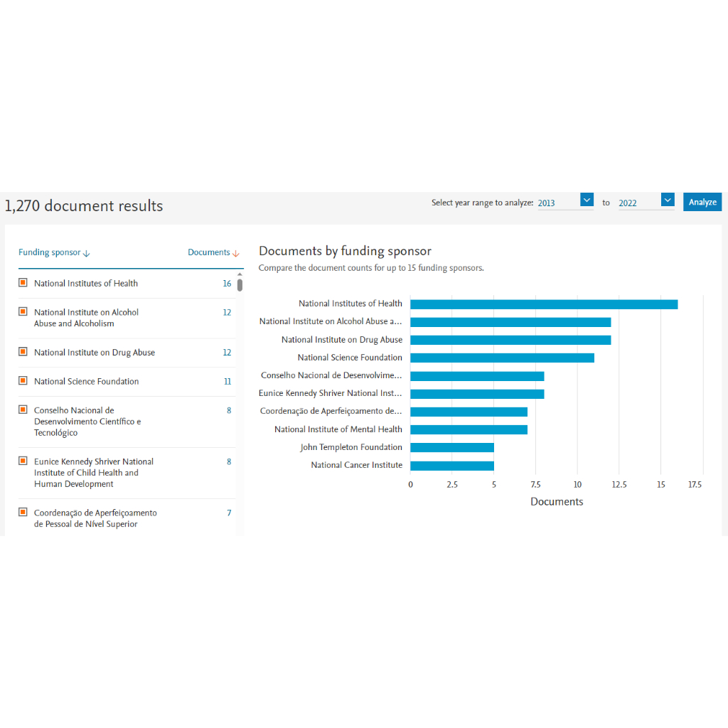728x728 pixels.
Task: Open the 11 documents count for National Science Foundation
Action: (227, 381)
